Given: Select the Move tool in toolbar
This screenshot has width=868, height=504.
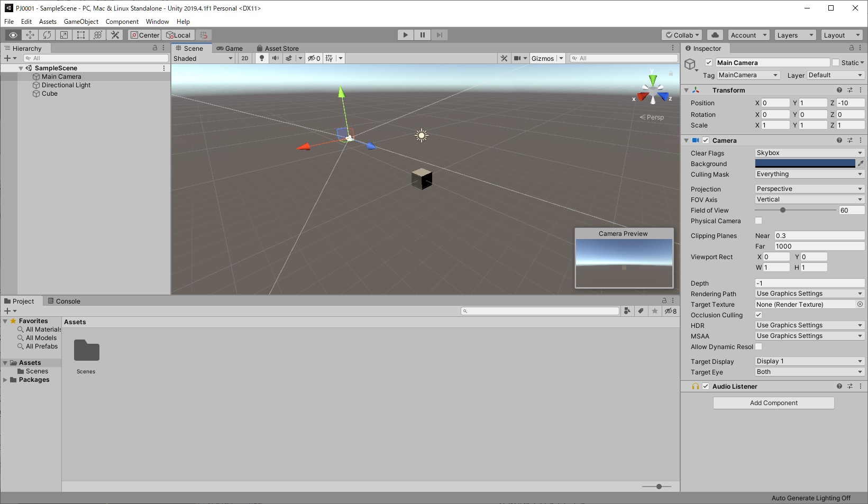Looking at the screenshot, I should pos(30,35).
